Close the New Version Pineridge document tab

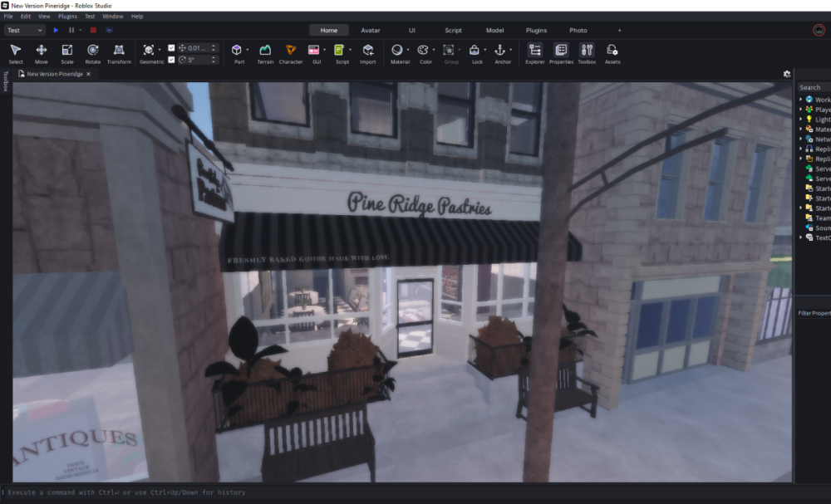[89, 74]
